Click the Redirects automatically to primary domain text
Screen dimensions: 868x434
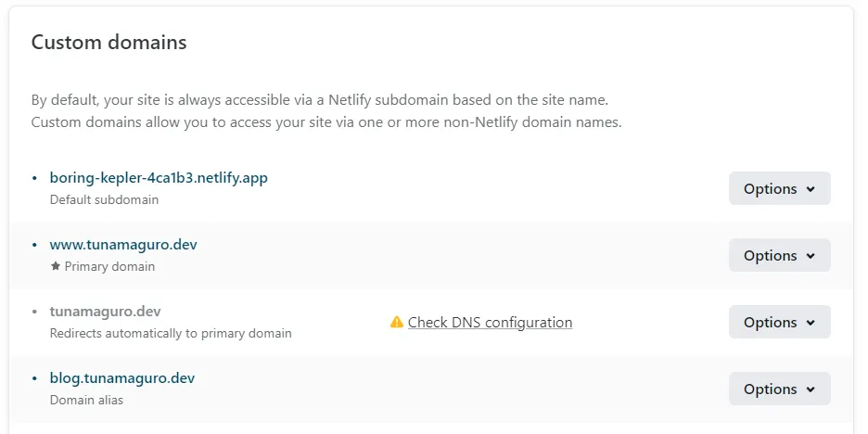[x=171, y=333]
